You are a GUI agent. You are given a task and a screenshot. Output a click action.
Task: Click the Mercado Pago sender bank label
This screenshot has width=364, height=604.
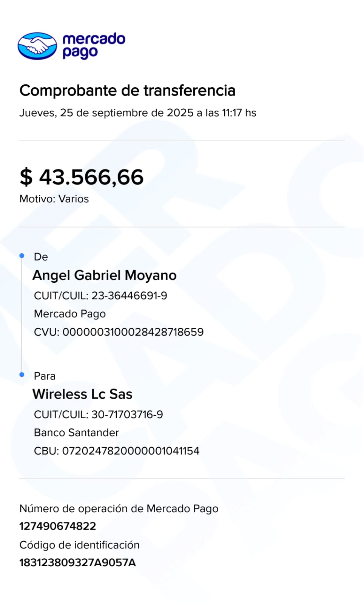(70, 314)
